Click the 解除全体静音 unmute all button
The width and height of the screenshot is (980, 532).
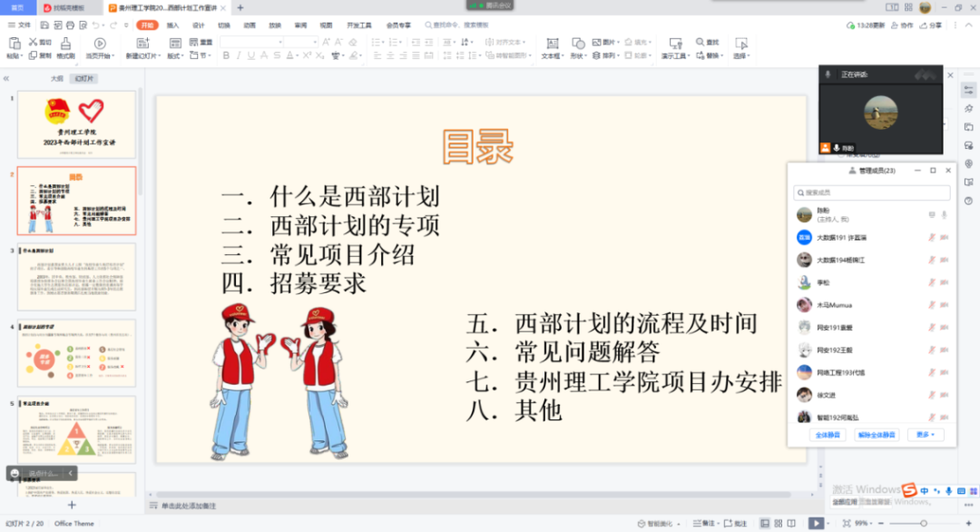coord(877,435)
